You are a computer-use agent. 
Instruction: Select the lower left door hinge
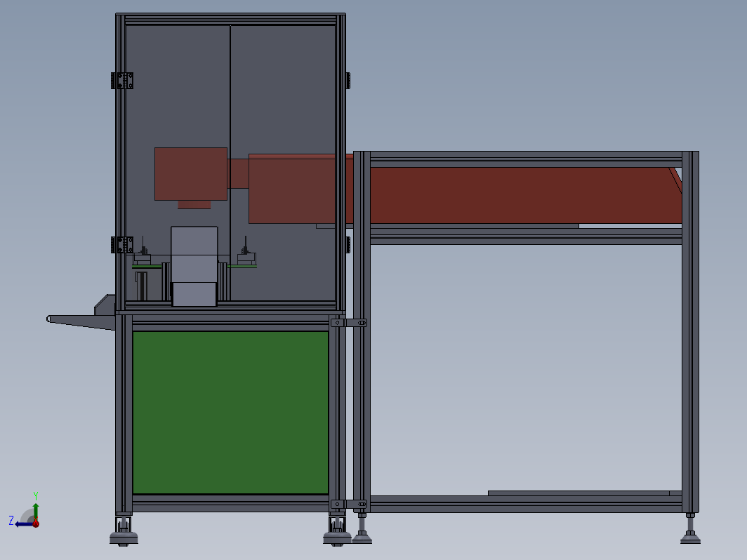click(x=122, y=245)
